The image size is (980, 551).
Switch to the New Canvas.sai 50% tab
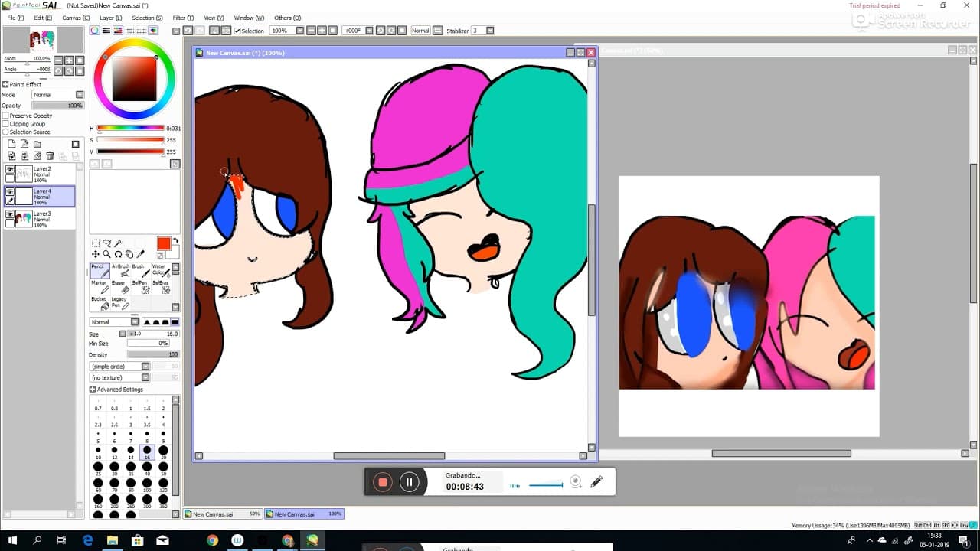point(224,514)
